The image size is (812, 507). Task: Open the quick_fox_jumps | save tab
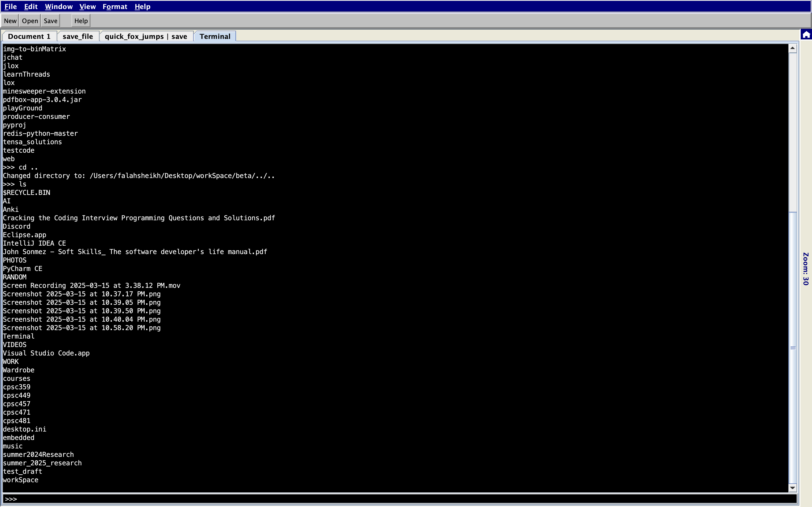[146, 36]
